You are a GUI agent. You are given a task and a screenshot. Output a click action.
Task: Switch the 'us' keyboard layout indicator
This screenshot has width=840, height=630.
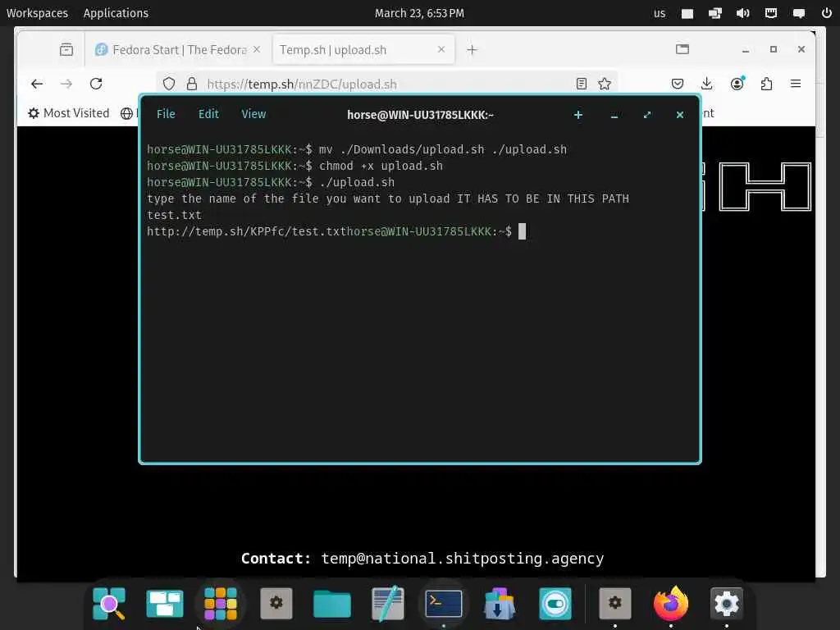(660, 13)
